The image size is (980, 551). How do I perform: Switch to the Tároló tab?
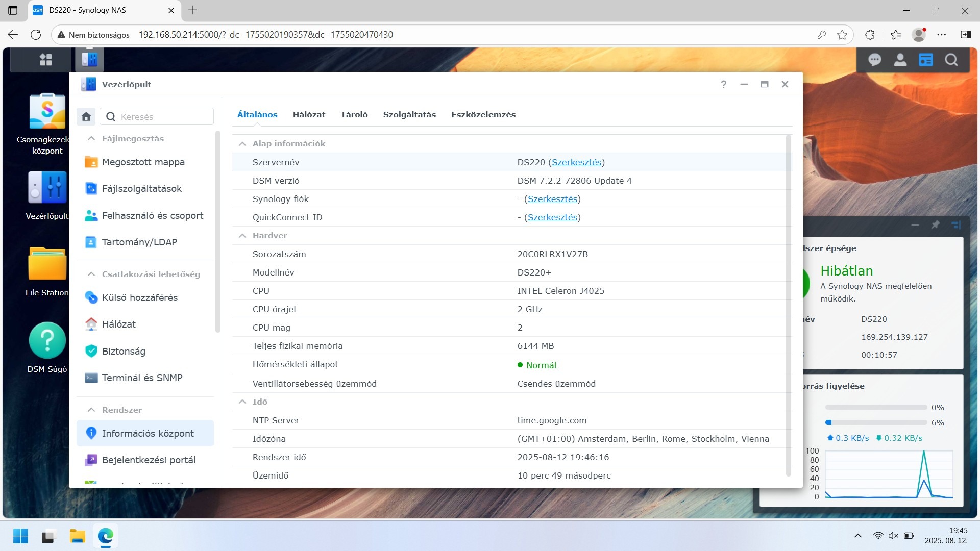[x=354, y=115]
